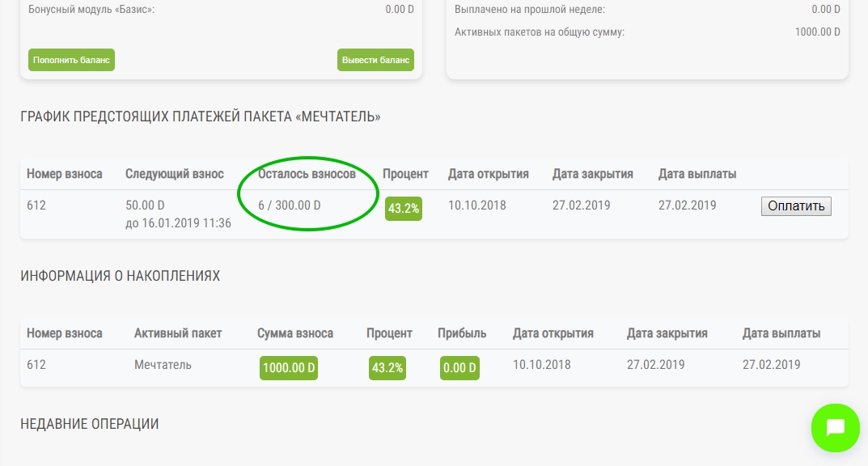
Task: Click the 50.00 D next payment value
Action: pos(145,205)
